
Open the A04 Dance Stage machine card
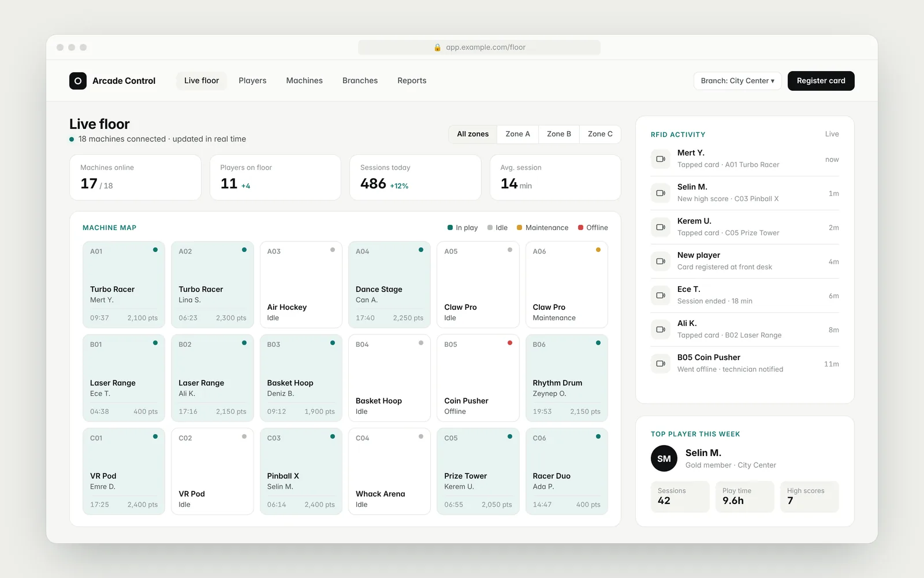[389, 284]
